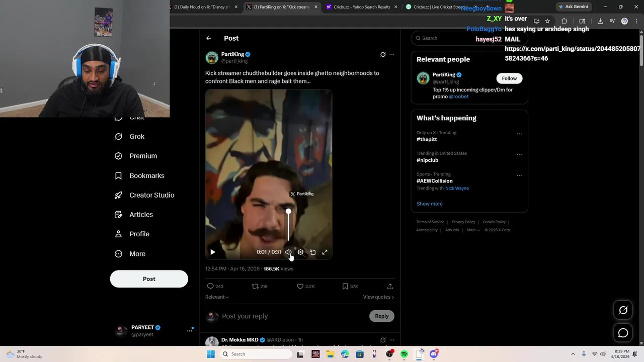Open the #thepitt trend
The width and height of the screenshot is (644, 362).
tap(427, 139)
